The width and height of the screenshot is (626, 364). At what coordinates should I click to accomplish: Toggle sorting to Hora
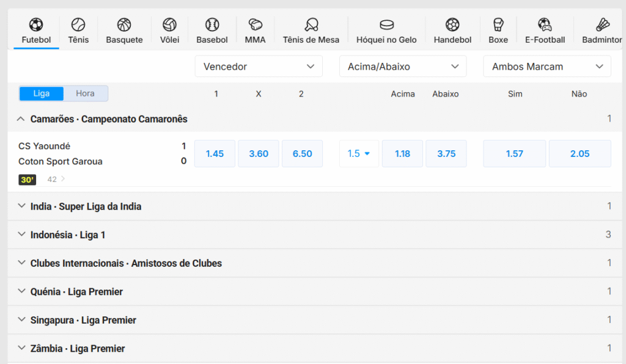pyautogui.click(x=85, y=93)
